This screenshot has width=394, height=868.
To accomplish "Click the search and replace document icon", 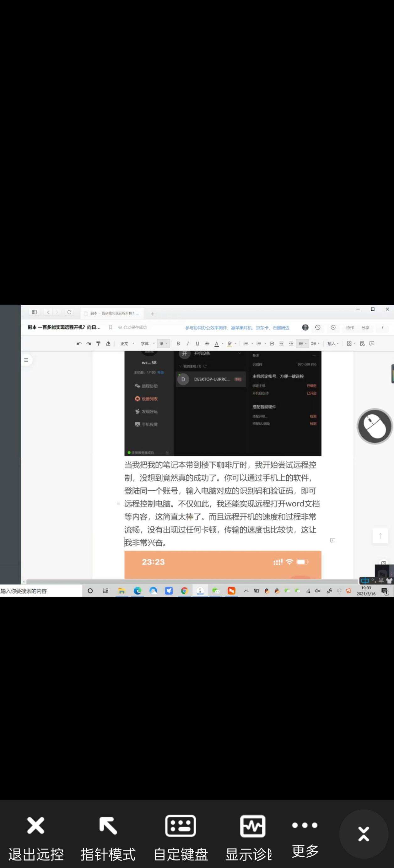I will click(x=362, y=344).
